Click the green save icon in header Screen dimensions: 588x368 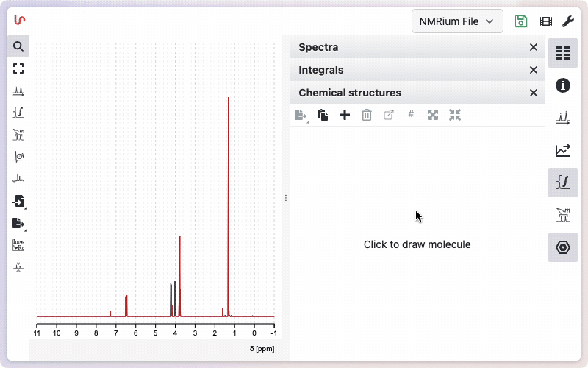[x=521, y=21]
